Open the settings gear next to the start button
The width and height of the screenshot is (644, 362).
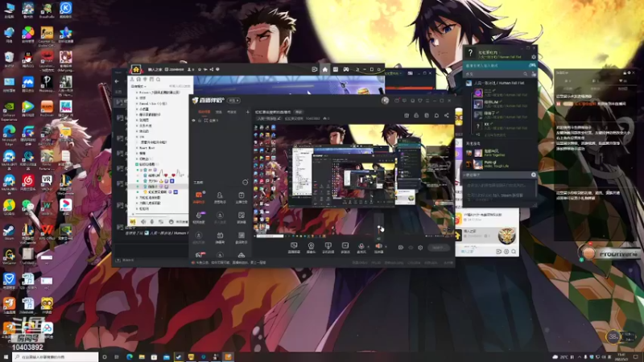coord(420,248)
